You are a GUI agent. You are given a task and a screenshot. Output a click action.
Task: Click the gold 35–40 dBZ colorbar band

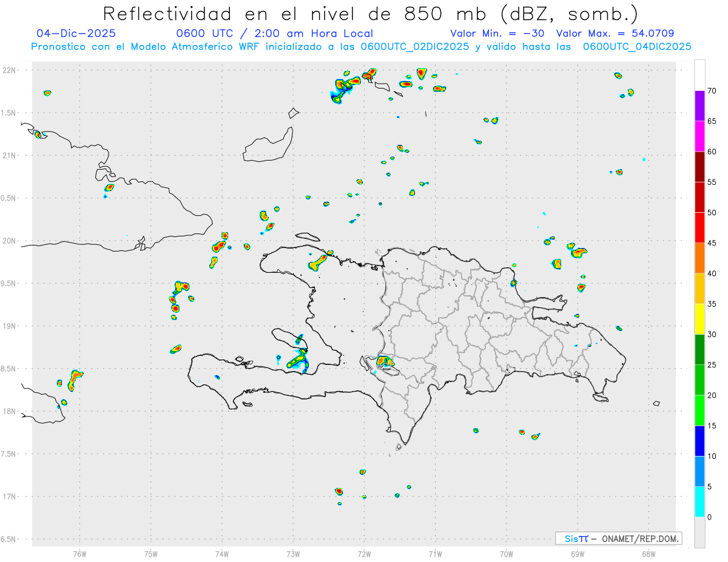coord(699,289)
